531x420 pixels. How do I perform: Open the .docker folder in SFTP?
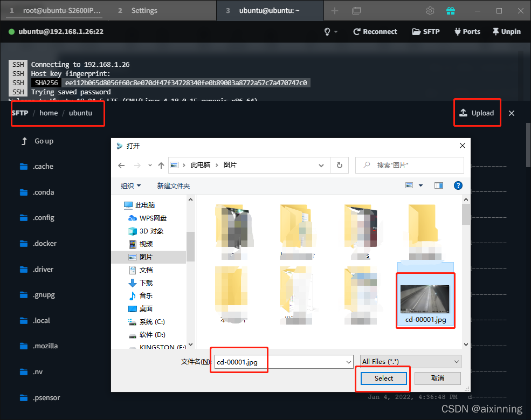[38, 243]
